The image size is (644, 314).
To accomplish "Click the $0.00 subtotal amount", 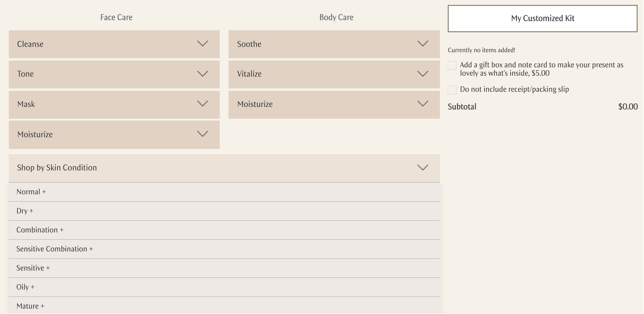I will click(628, 107).
